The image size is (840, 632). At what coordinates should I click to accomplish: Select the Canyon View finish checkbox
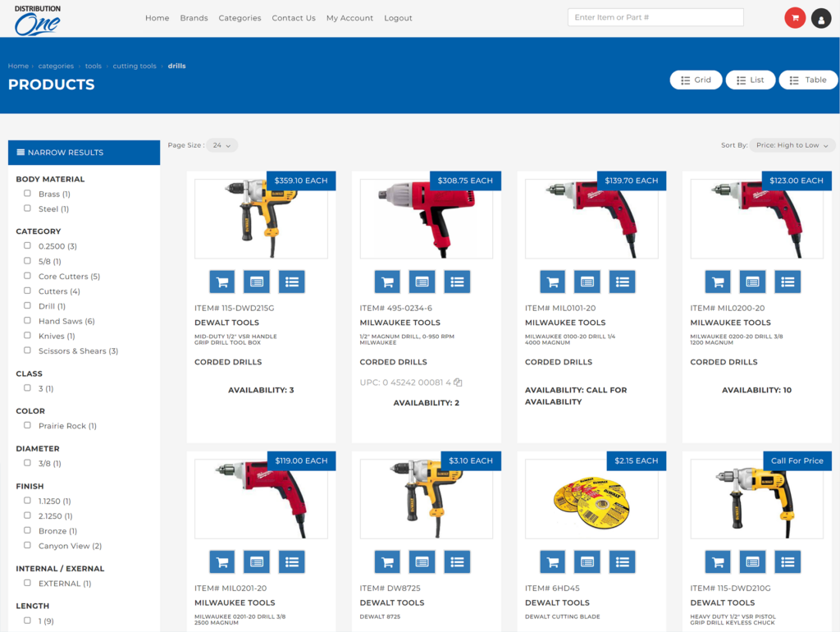tap(27, 545)
